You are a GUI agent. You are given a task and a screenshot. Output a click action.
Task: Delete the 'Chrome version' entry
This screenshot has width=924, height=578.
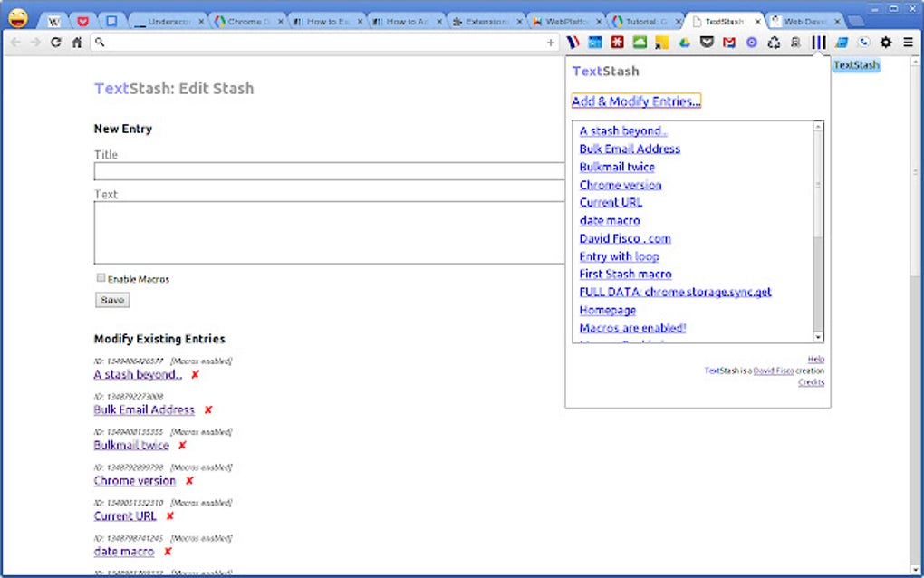click(188, 480)
